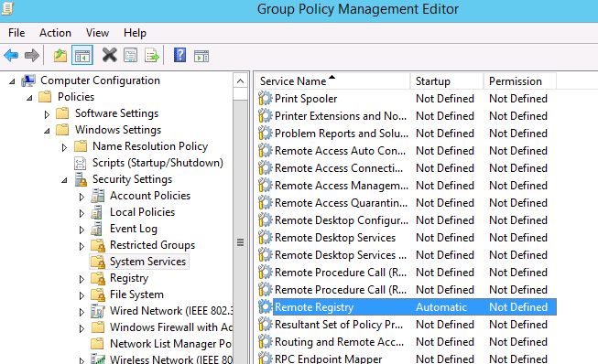Select Remote Access Auto Con... service
The image size is (598, 364).
(340, 151)
